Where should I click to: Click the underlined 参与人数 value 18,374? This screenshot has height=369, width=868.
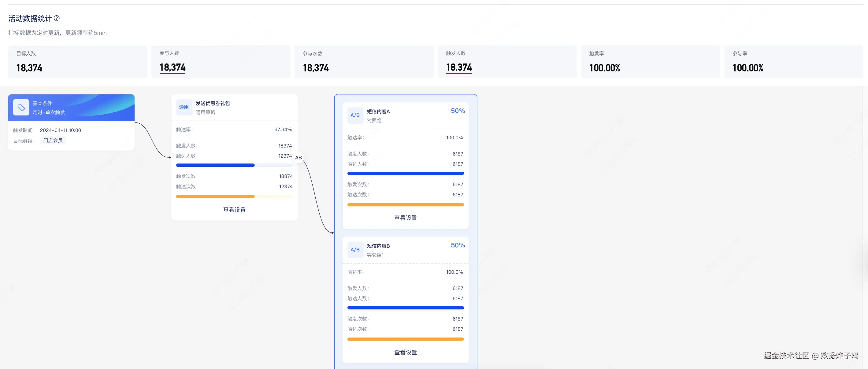pyautogui.click(x=172, y=68)
